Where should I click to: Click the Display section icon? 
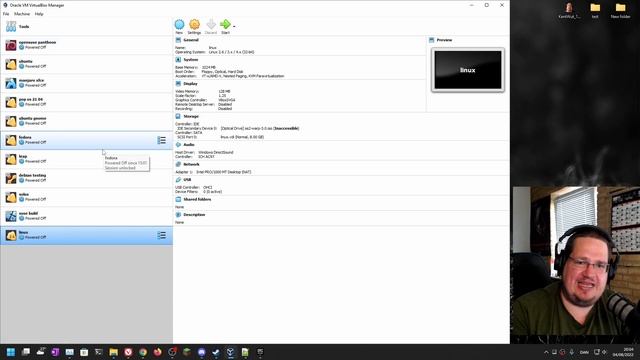coord(178,84)
